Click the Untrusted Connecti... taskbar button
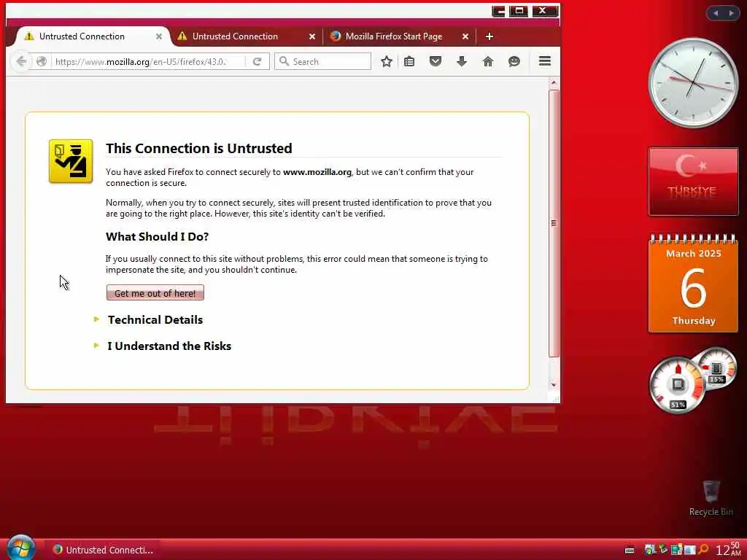 click(102, 550)
